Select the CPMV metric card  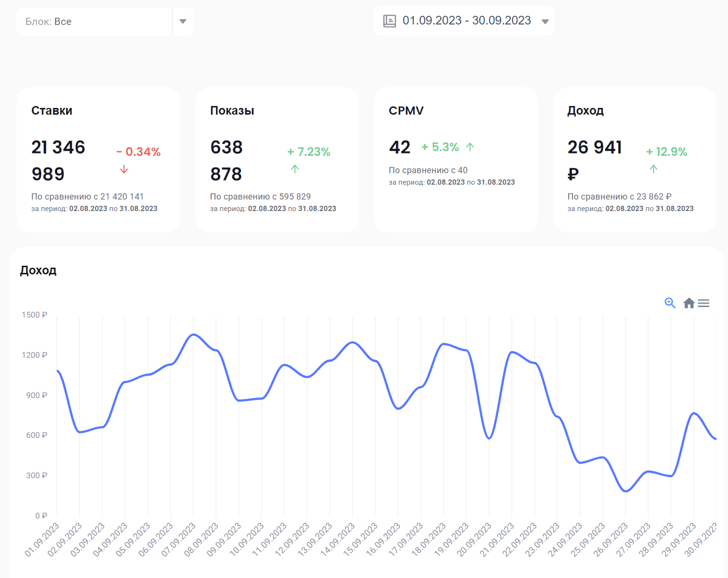pyautogui.click(x=456, y=160)
